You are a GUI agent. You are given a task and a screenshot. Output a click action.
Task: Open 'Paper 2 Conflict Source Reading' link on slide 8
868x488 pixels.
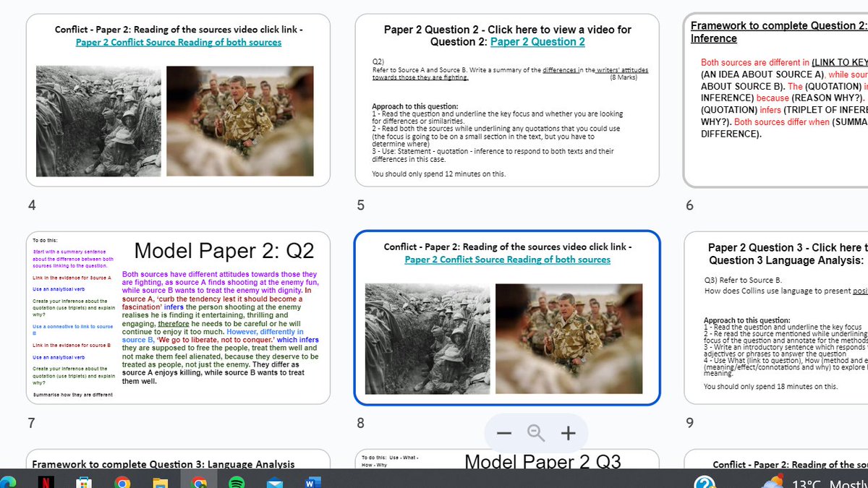(x=507, y=260)
